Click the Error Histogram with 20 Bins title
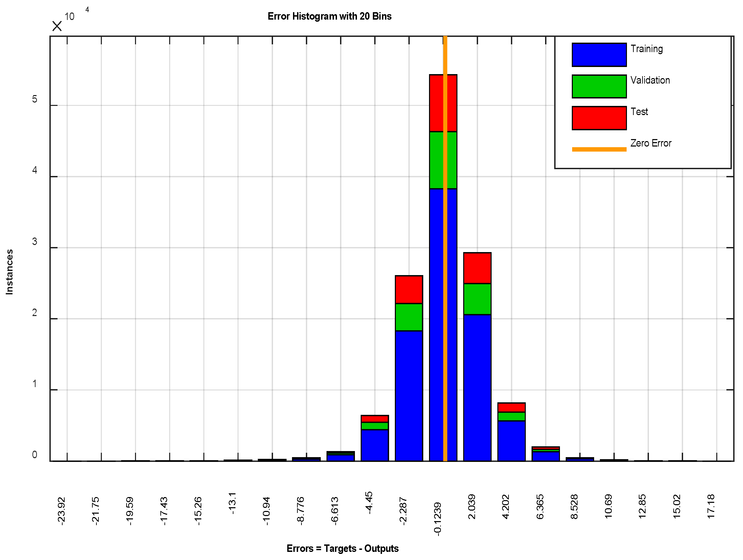 (x=329, y=16)
